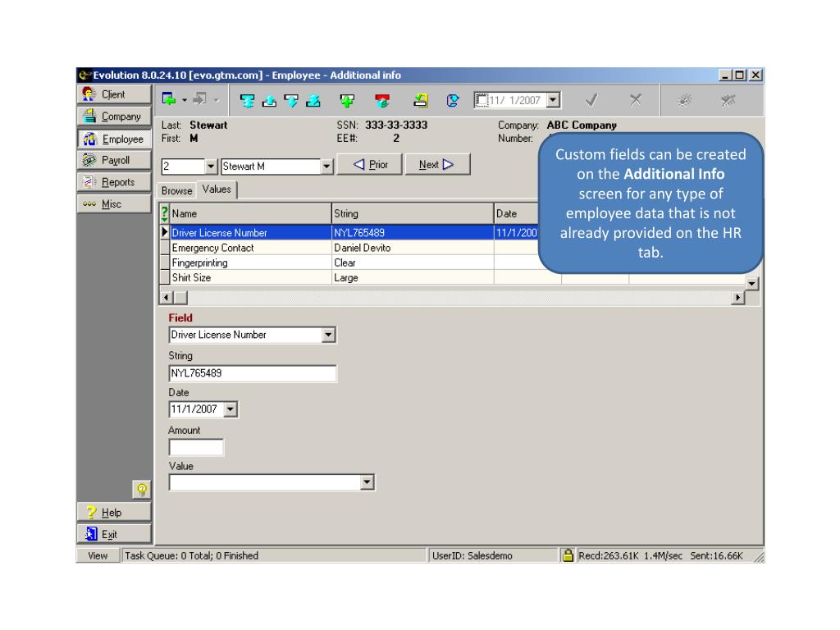
Task: Go to previous record up-arrow icon
Action: click(x=269, y=100)
